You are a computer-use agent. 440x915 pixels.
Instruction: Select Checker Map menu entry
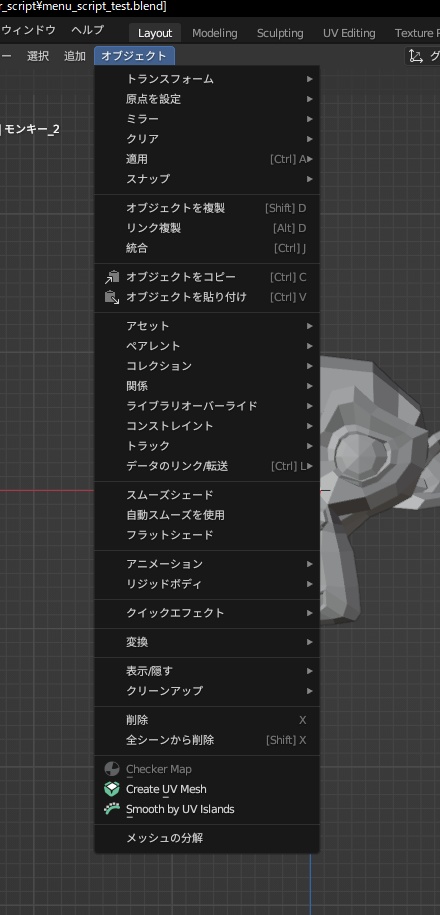pos(207,769)
